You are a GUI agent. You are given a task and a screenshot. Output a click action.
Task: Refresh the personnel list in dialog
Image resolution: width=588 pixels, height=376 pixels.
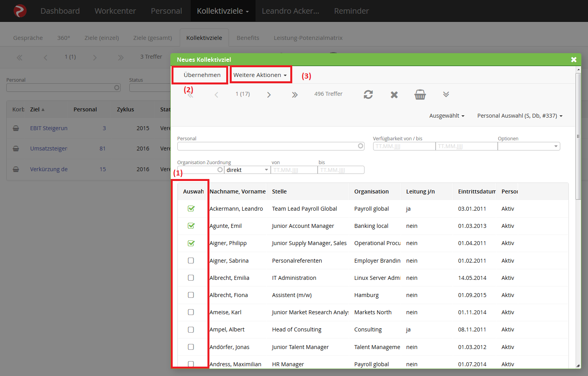(368, 95)
